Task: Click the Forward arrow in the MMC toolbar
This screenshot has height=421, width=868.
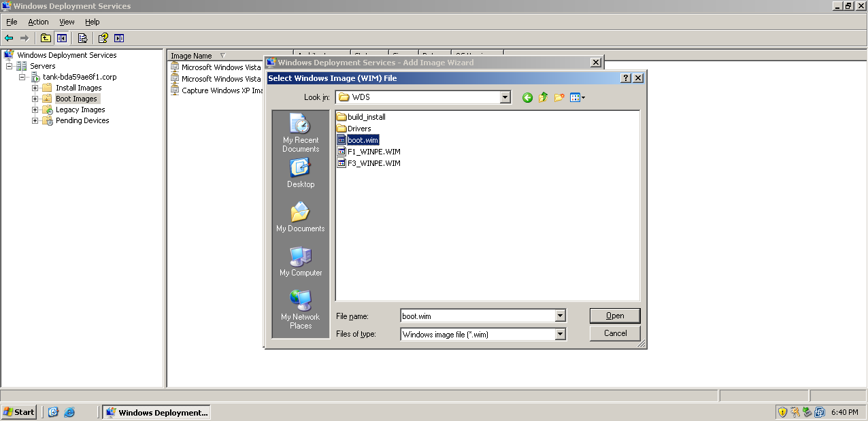Action: coord(24,38)
